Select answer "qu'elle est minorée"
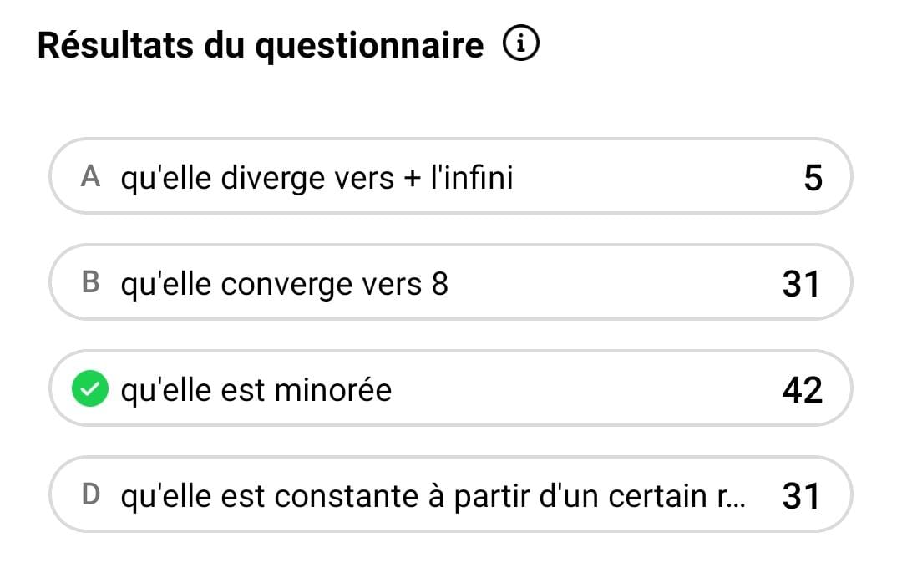This screenshot has height=588, width=902. point(450,388)
